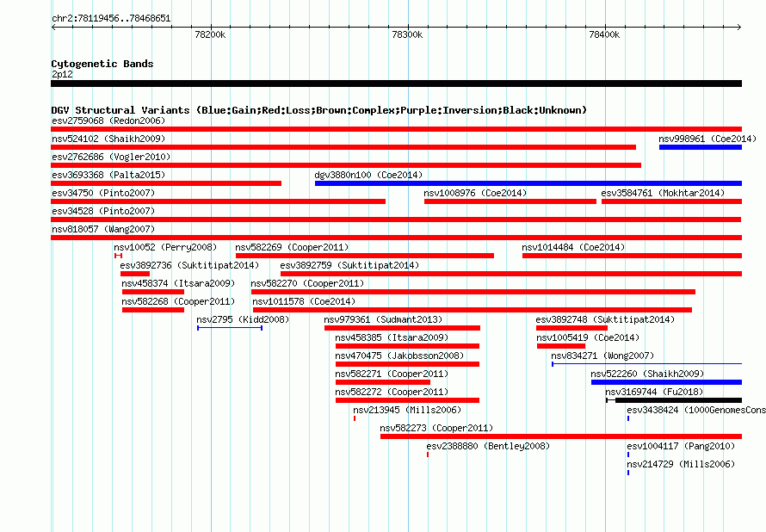Open variant esv2762686 (Vogler2010)
The width and height of the screenshot is (766, 532).
tap(111, 157)
